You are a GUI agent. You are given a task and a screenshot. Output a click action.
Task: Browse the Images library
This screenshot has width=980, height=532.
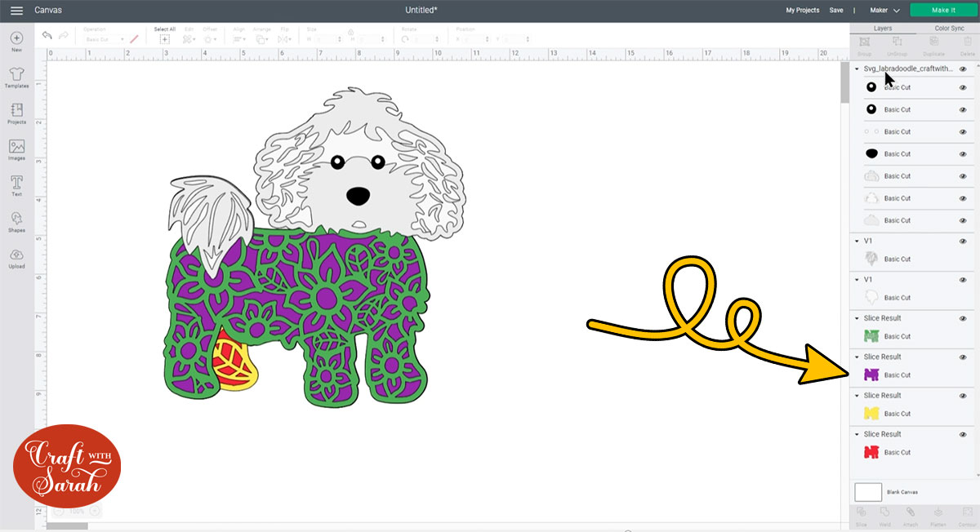tap(16, 149)
